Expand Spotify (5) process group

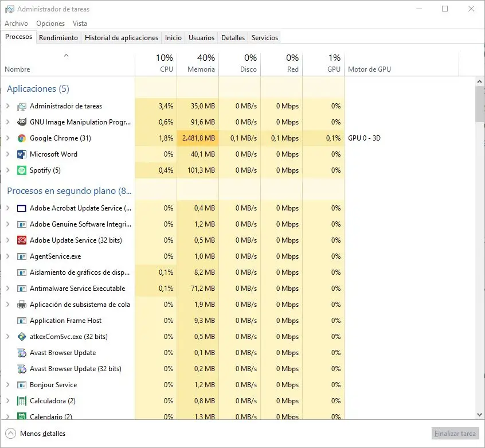(x=7, y=170)
